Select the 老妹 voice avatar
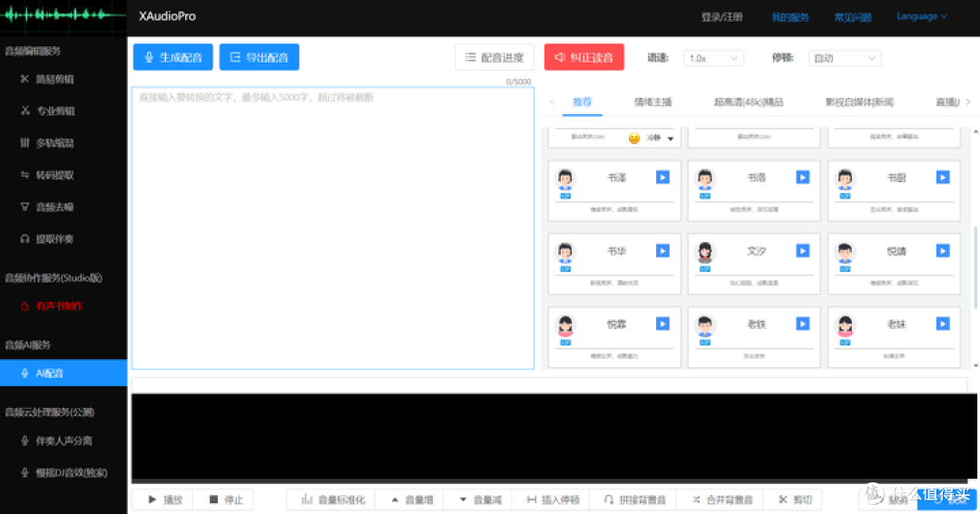Screen dimensions: 980x514 pos(845,325)
